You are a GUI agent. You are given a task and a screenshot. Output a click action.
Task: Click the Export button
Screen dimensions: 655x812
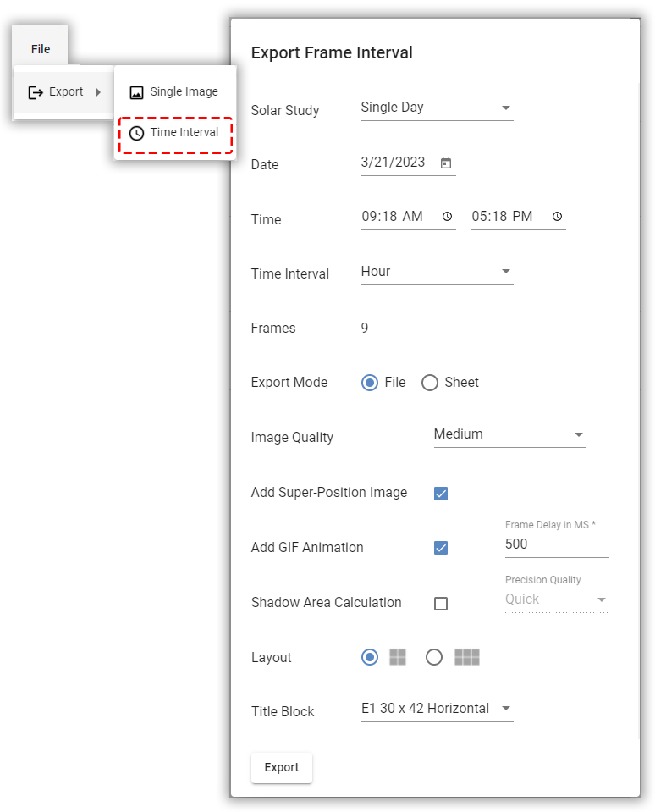(x=281, y=767)
